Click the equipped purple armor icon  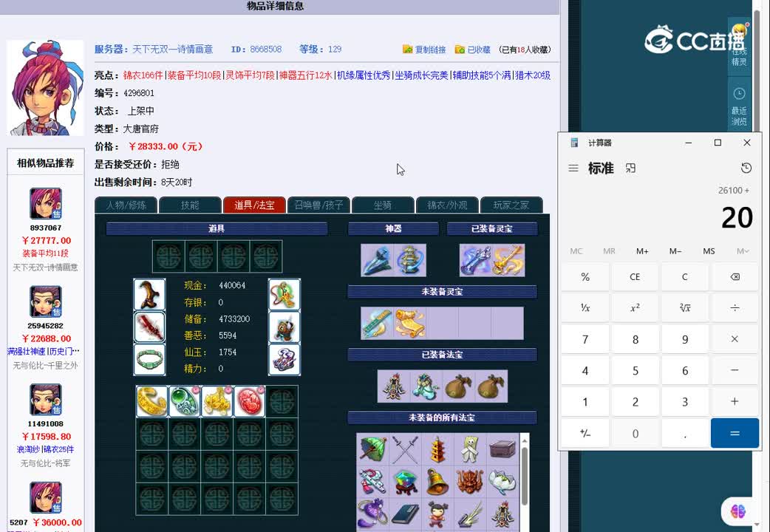coord(285,360)
